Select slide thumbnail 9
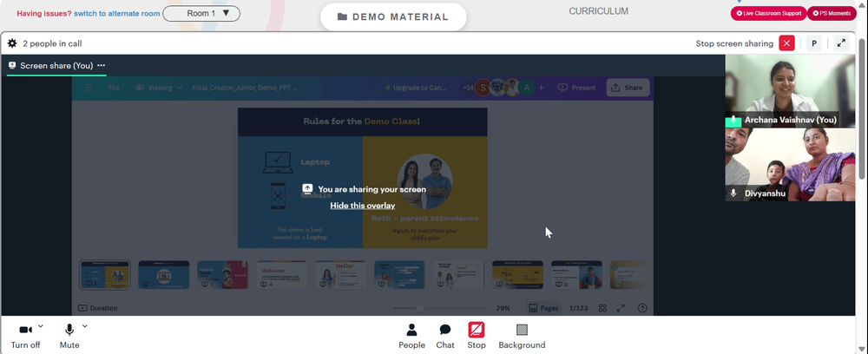This screenshot has width=868, height=354. (576, 275)
